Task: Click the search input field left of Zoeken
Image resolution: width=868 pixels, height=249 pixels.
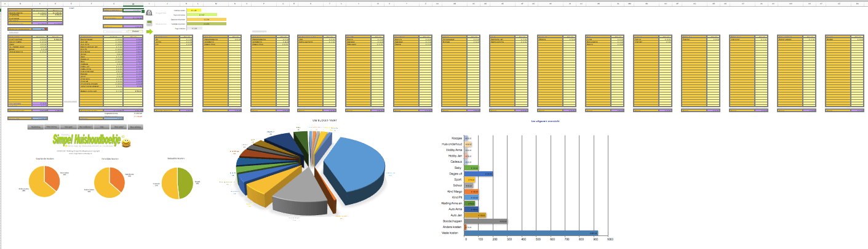Action: click(116, 30)
